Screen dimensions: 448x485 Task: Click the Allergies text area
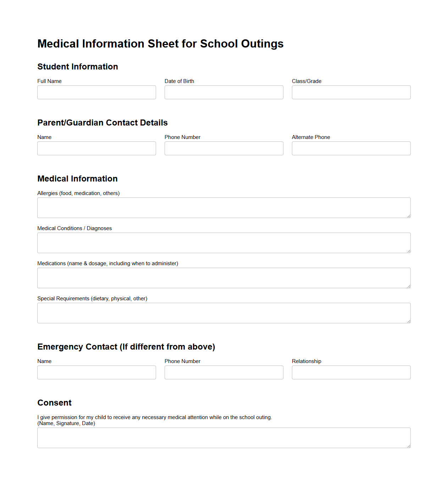pyautogui.click(x=223, y=207)
